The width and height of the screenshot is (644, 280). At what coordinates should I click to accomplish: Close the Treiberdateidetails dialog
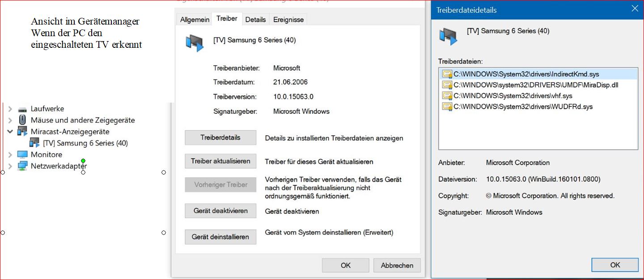pos(635,8)
